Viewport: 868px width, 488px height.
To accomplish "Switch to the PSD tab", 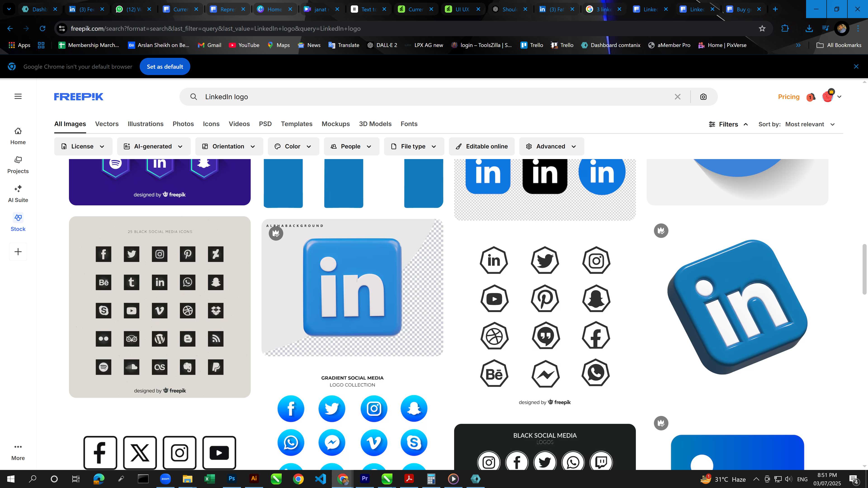I will 265,124.
